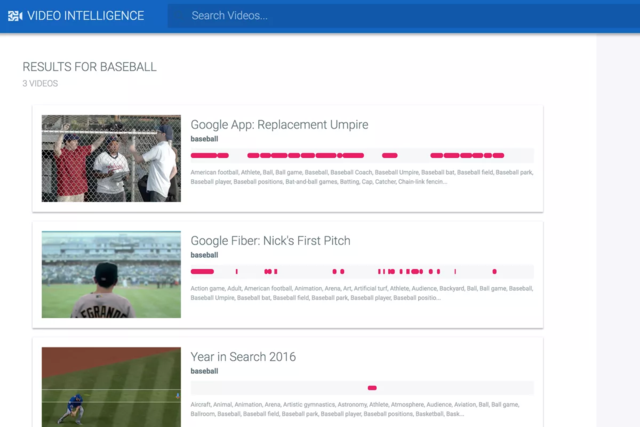Click first pink segment in Nick's First Pitch timeline
The height and width of the screenshot is (427, 640).
[x=202, y=272]
